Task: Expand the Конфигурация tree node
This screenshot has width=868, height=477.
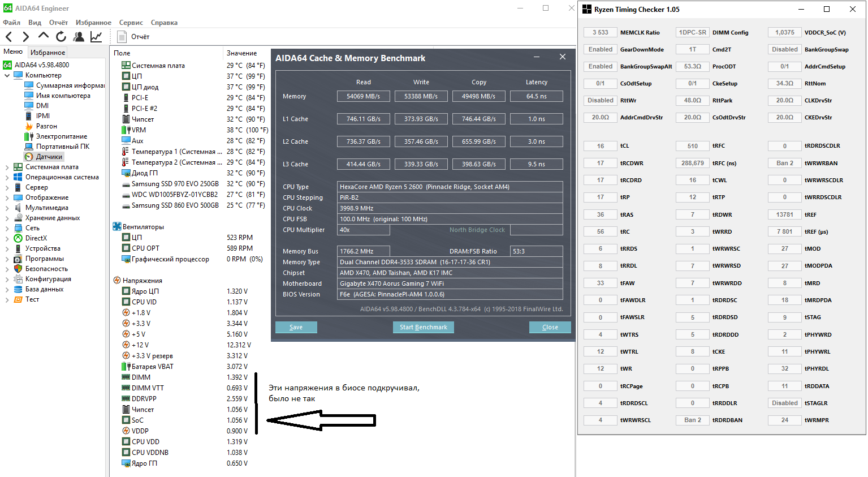Action: (7, 279)
